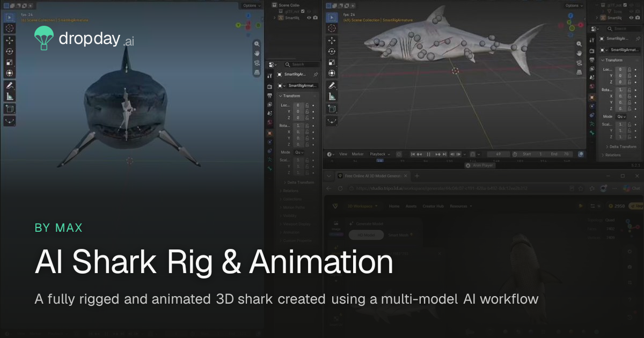Open Render properties tab in right properties panel
Screen dimensions: 644x338
tap(592, 50)
